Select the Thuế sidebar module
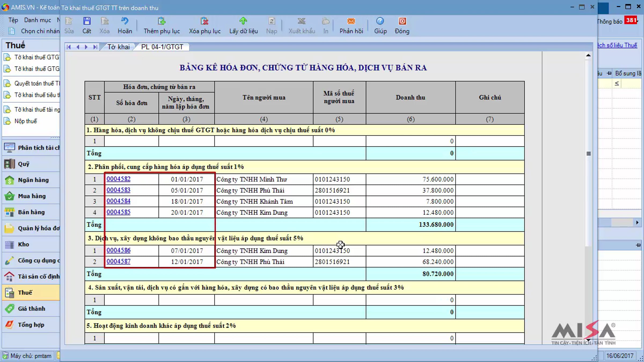Screen dimensions: 644x362 pos(31,293)
